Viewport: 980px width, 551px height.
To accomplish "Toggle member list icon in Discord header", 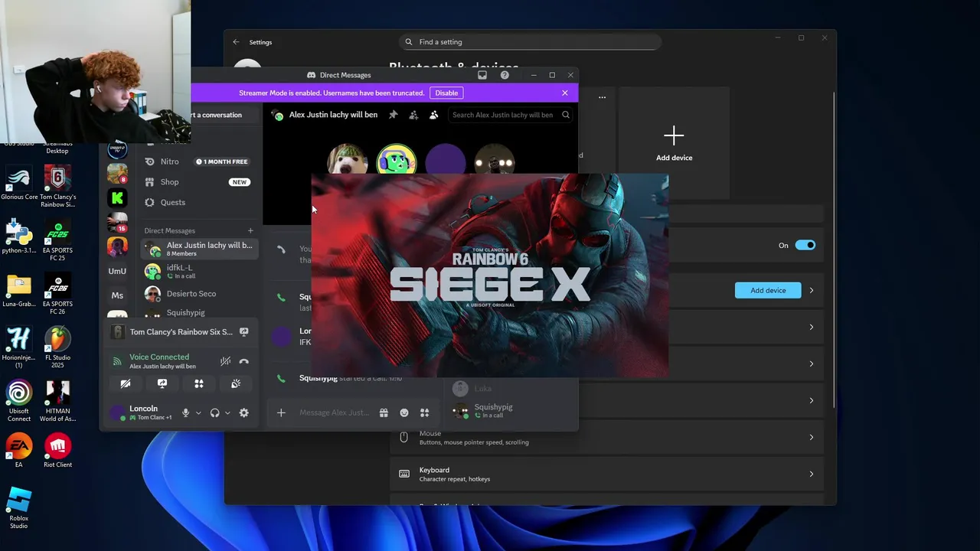I will pyautogui.click(x=433, y=115).
